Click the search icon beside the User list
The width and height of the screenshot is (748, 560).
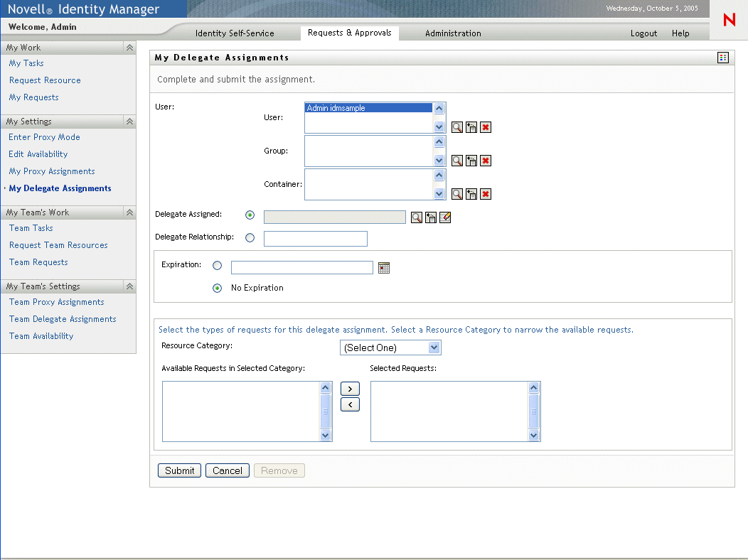tap(457, 127)
